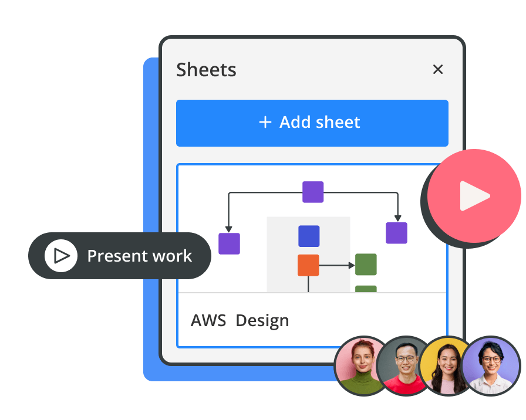Screen dimensions: 526x420
Task: Select the right purple square node
Action: click(x=396, y=233)
